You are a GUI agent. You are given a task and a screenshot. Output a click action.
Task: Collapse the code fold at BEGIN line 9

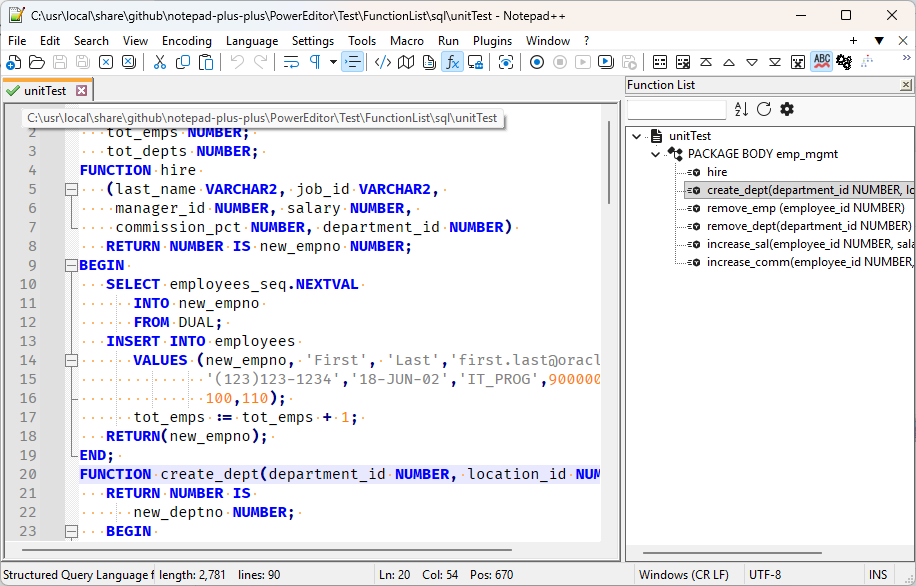[x=71, y=266]
